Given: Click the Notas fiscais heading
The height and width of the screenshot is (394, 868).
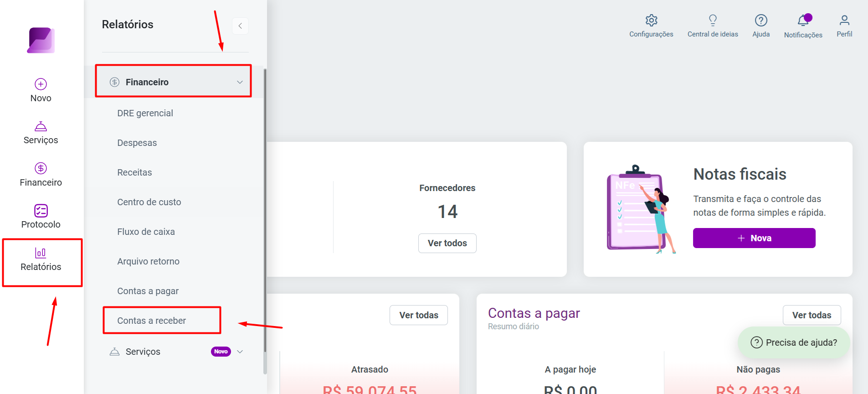Looking at the screenshot, I should [x=740, y=174].
